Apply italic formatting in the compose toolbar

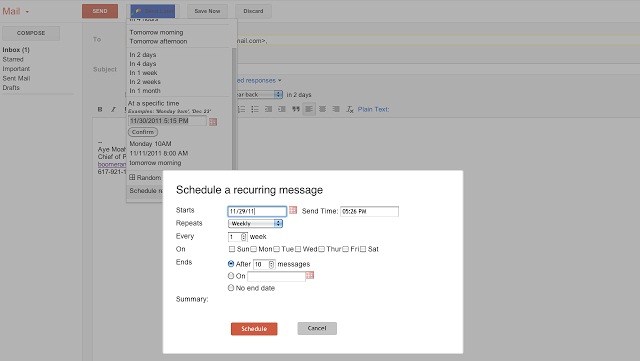pos(113,109)
